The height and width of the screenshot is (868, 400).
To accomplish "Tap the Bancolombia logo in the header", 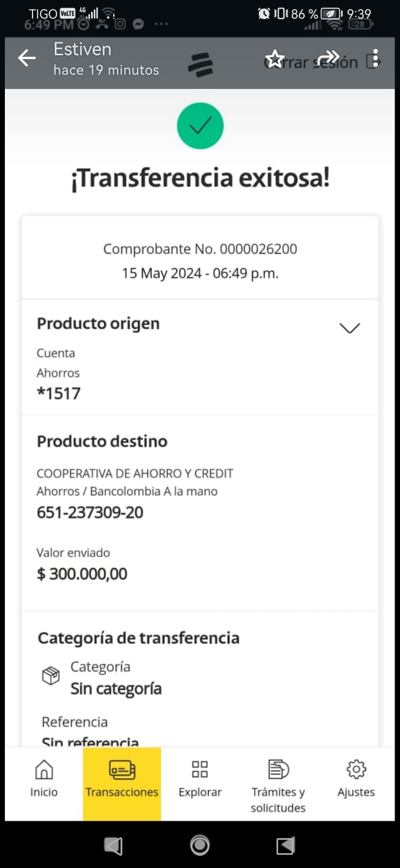I will click(x=201, y=65).
